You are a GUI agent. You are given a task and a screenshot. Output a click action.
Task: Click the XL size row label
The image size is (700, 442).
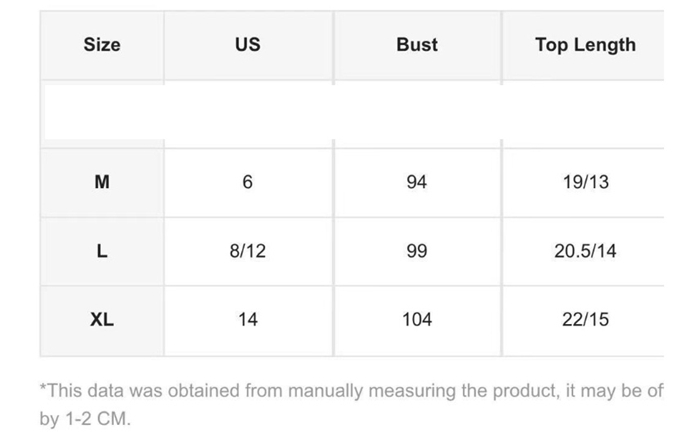click(102, 320)
